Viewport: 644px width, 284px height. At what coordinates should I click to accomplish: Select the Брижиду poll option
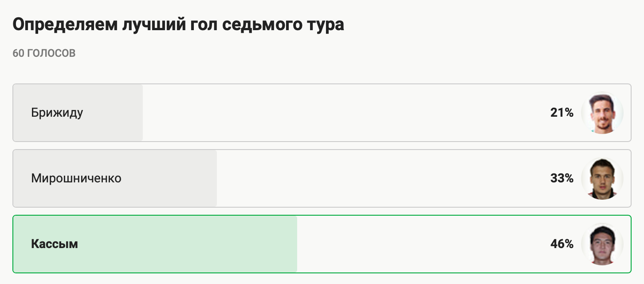coord(322,113)
